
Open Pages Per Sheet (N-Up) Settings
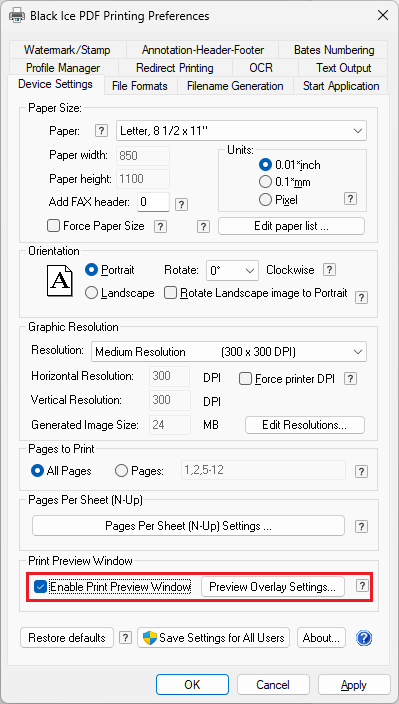coord(189,526)
